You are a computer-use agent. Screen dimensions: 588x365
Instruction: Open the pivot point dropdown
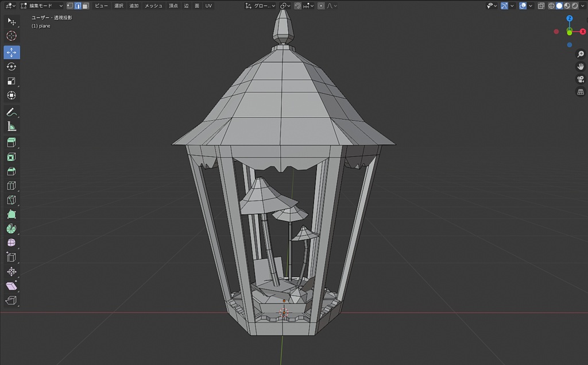point(285,6)
